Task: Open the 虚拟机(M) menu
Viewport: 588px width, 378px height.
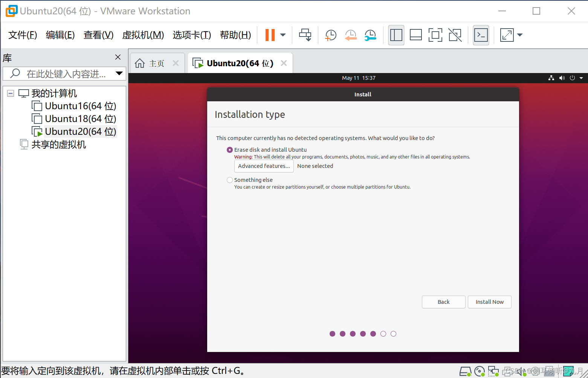Action: click(143, 35)
